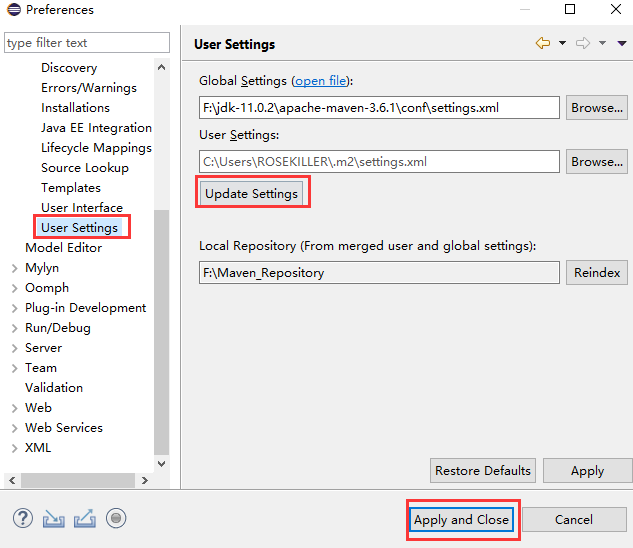The image size is (633, 548).
Task: Expand the Server tree node
Action: click(15, 348)
